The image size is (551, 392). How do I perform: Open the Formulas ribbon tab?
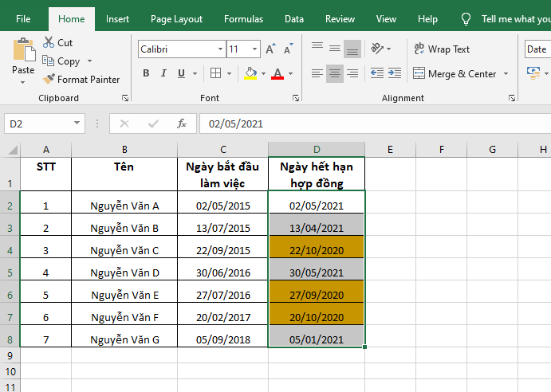(243, 19)
